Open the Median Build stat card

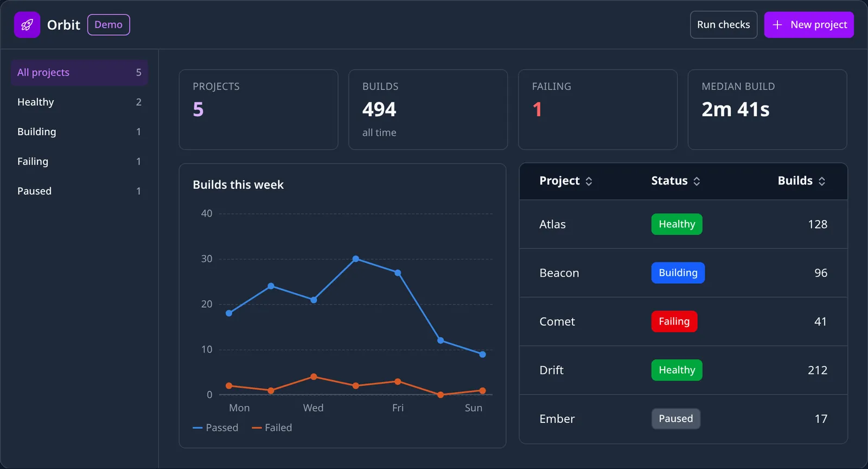pyautogui.click(x=767, y=110)
